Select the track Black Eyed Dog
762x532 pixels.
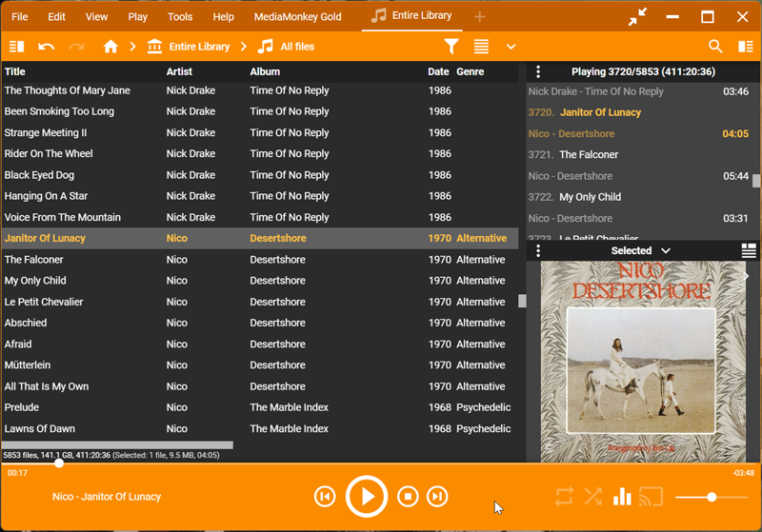point(260,175)
